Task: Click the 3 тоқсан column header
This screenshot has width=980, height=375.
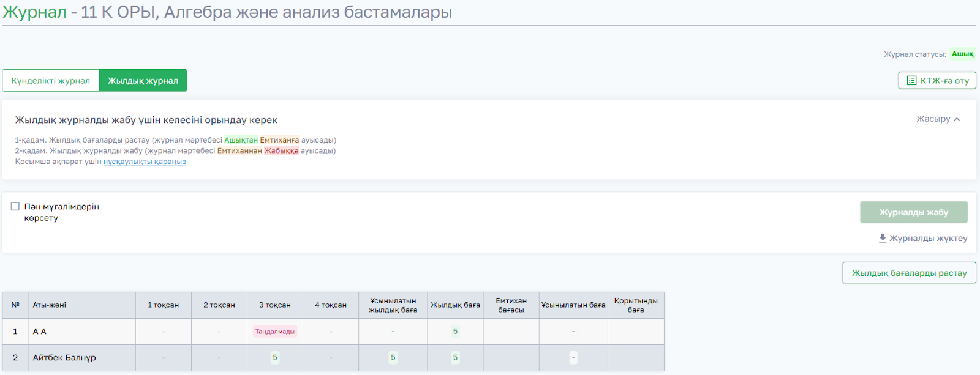Action: coord(275,305)
